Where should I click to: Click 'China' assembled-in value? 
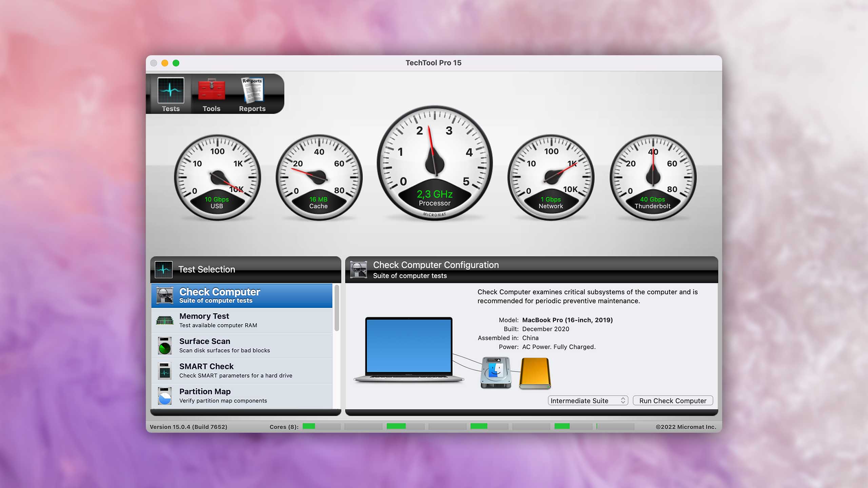point(530,338)
